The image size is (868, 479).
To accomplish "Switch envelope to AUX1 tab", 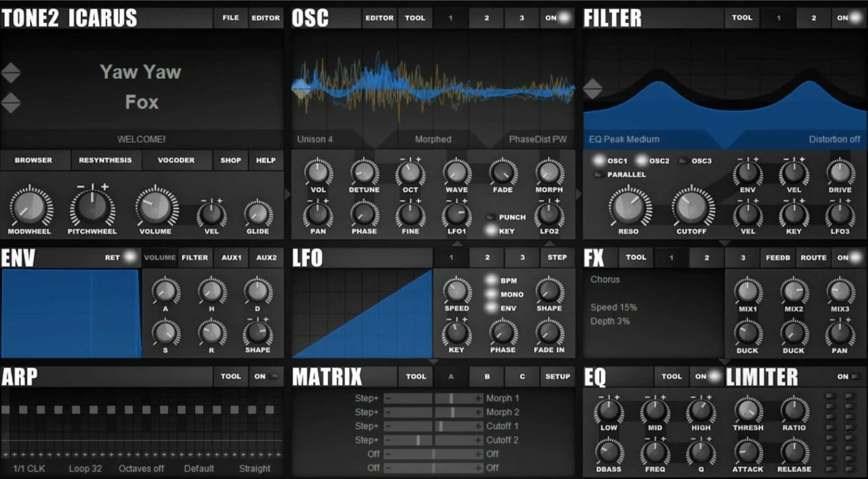I will tap(231, 258).
